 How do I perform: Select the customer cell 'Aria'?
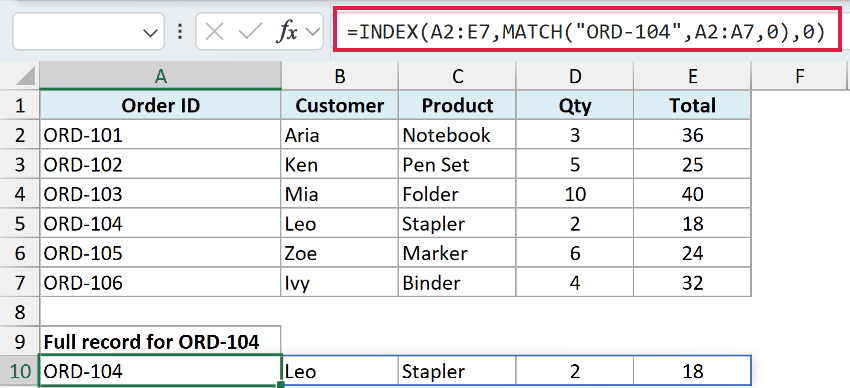340,135
